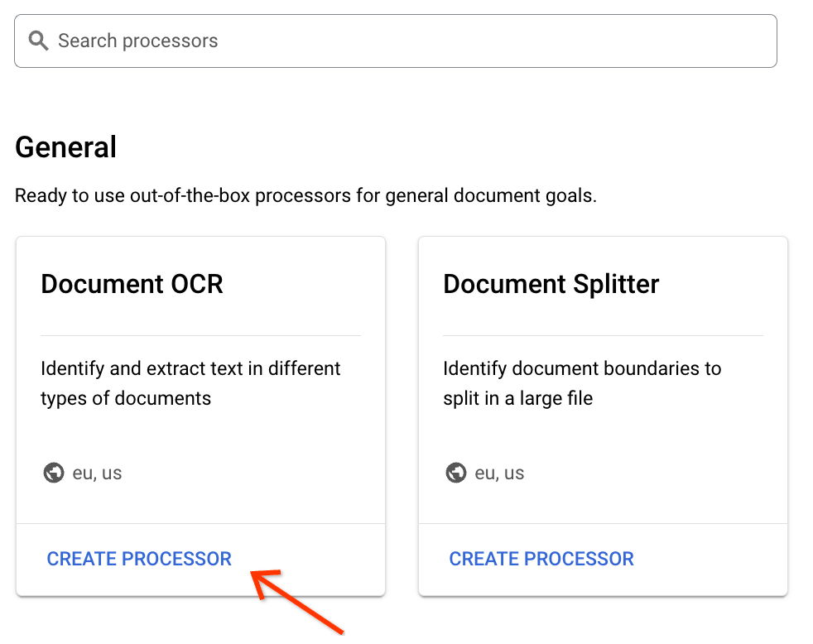Click the divider under Document Splitter title
Screen dimensions: 813x644
click(603, 335)
